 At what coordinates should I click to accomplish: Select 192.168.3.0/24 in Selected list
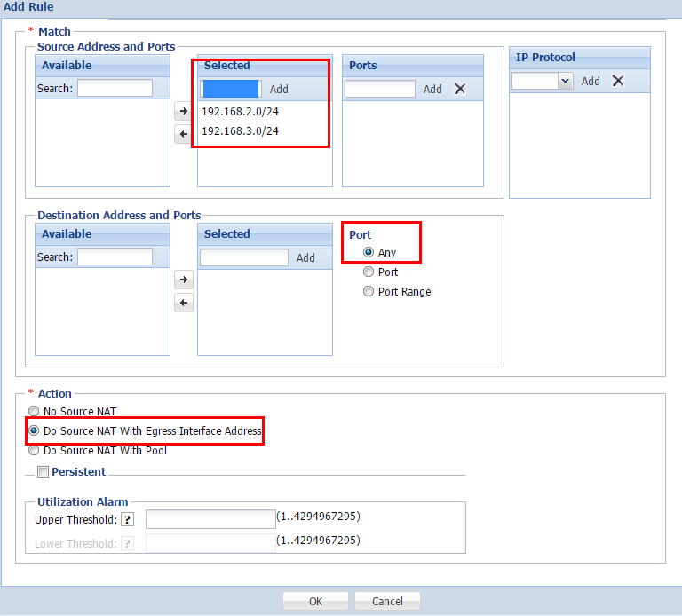240,130
